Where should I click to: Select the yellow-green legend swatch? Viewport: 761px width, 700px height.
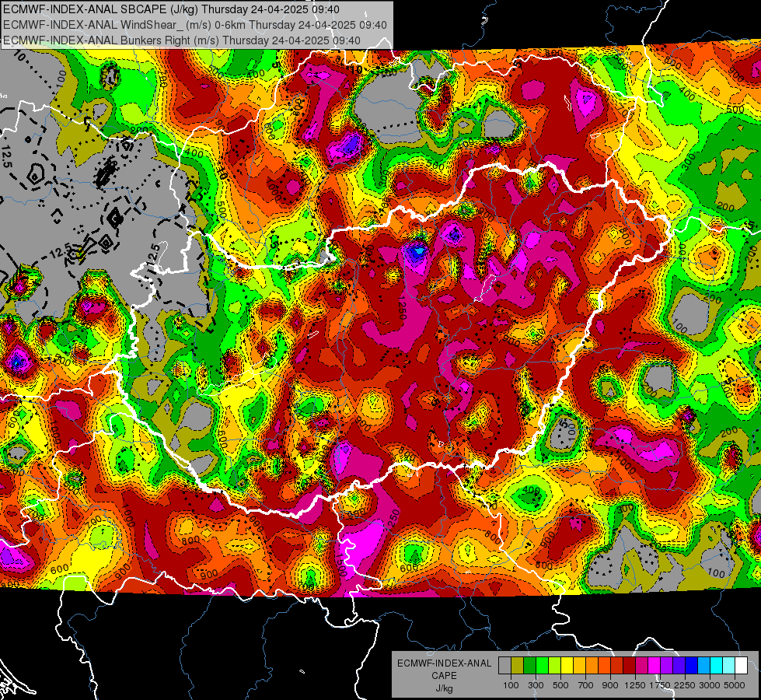point(555,666)
